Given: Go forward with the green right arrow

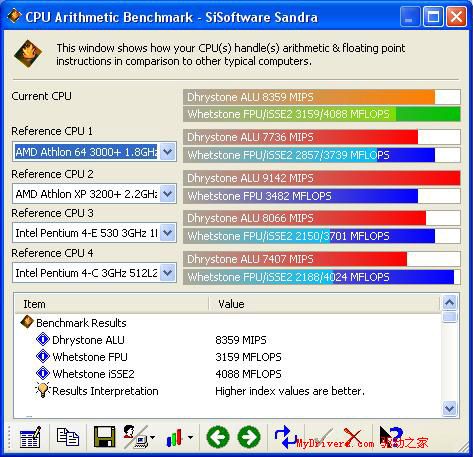Looking at the screenshot, I should [x=249, y=437].
